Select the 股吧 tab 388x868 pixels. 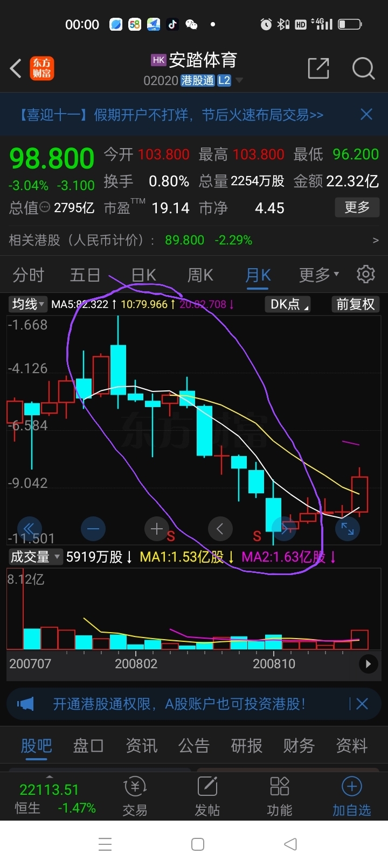(x=36, y=746)
